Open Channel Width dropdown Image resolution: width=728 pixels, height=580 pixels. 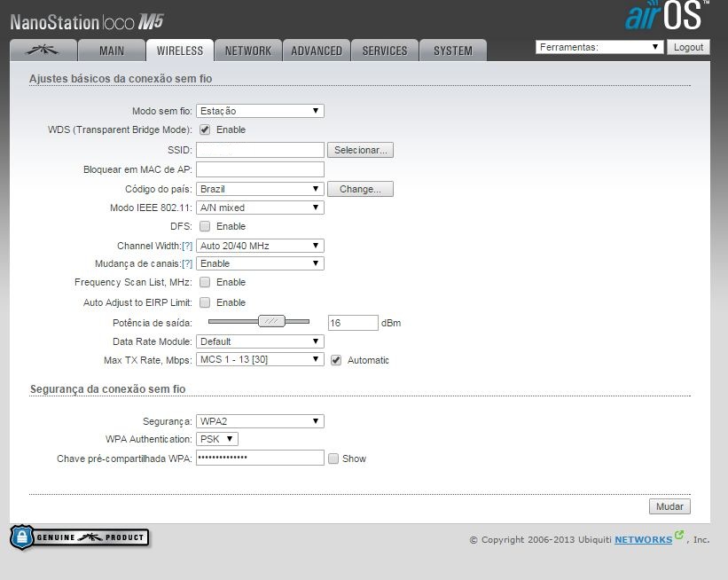pos(260,246)
